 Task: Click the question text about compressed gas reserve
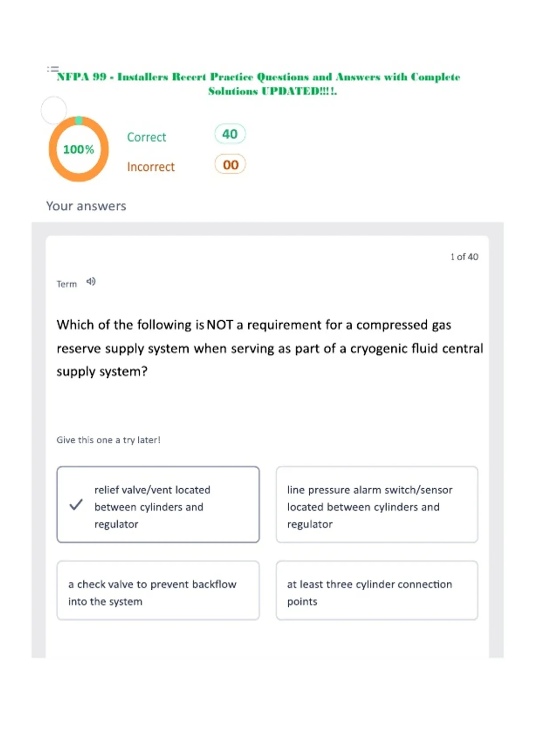[x=270, y=348]
